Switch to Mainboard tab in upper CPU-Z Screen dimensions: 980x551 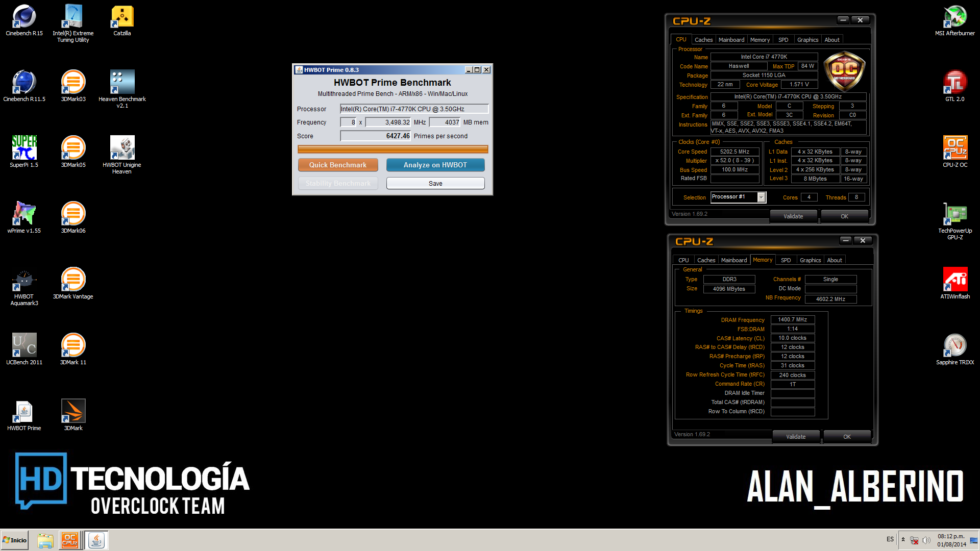coord(731,40)
